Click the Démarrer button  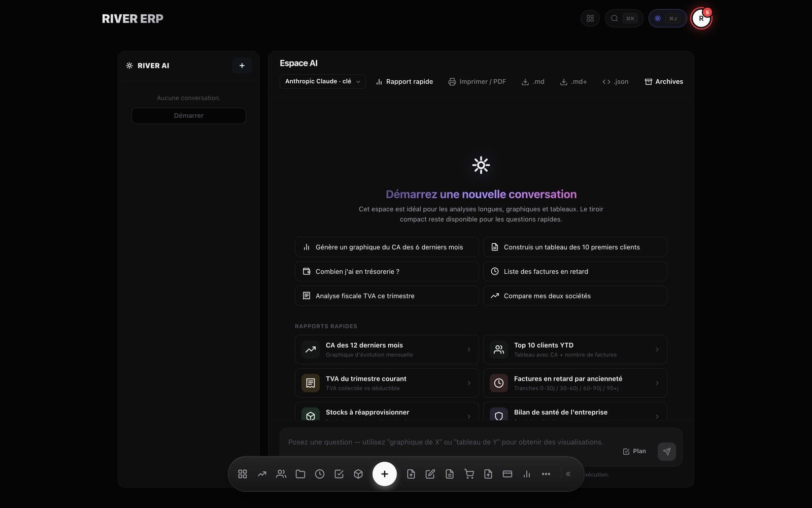[x=189, y=116]
